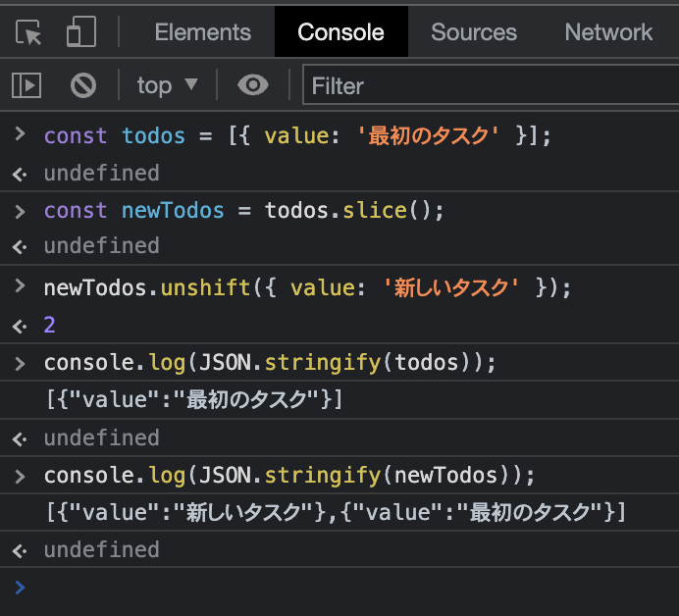The width and height of the screenshot is (679, 616).
Task: Show the console sidebar panel icon
Action: click(x=26, y=84)
